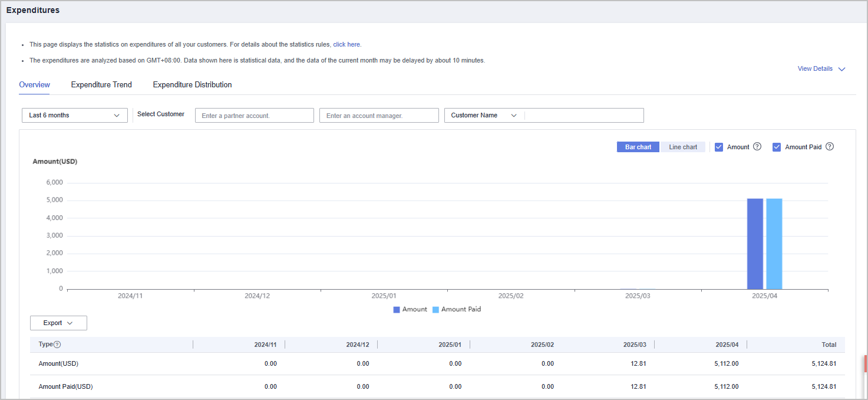The width and height of the screenshot is (868, 400).
Task: Open the Customer Name dropdown
Action: pos(484,116)
